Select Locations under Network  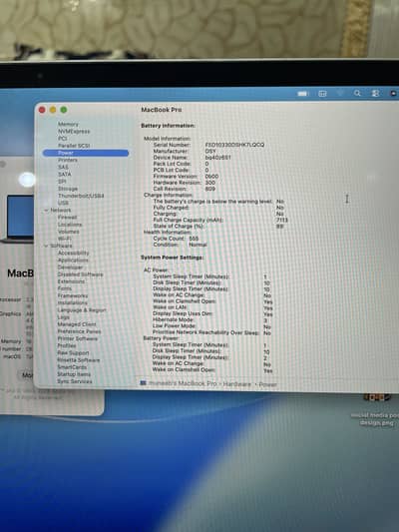70,225
